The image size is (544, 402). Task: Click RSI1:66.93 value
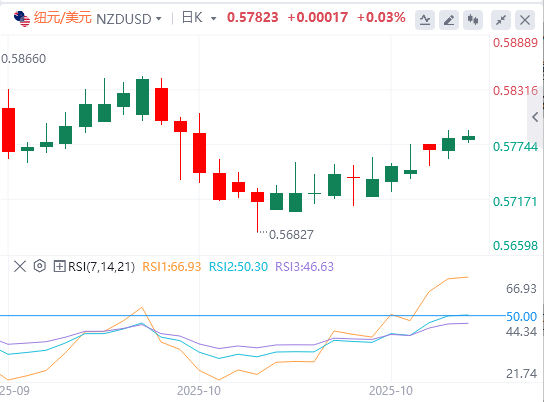[172, 266]
